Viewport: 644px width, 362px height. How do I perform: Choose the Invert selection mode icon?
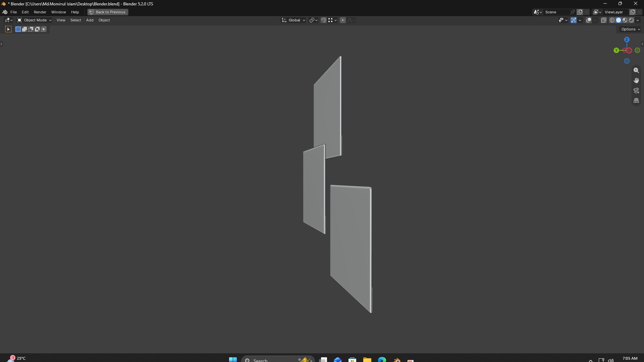click(37, 29)
